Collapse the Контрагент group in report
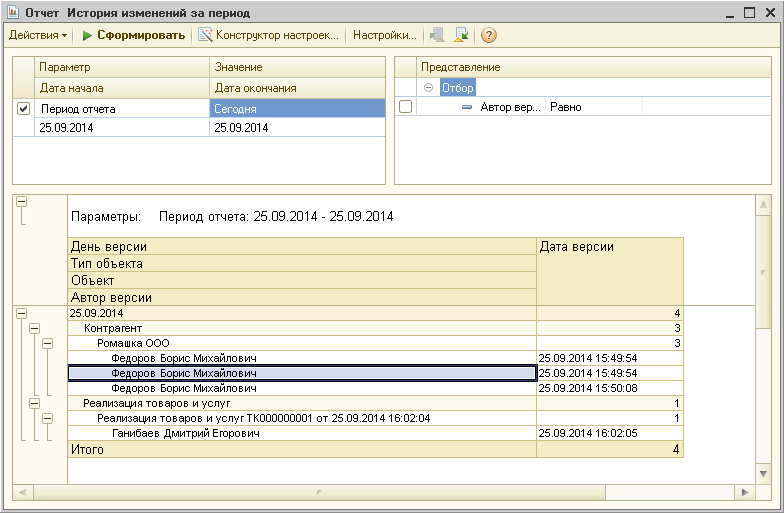 tap(34, 328)
